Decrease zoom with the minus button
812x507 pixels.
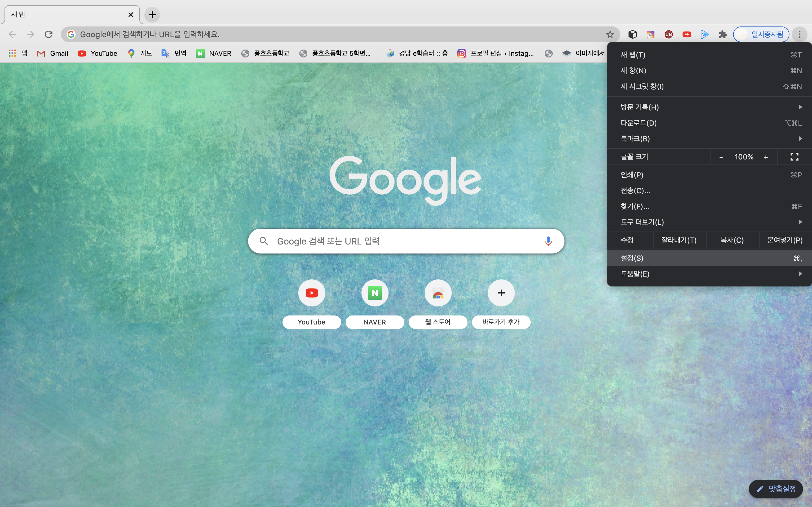(721, 157)
